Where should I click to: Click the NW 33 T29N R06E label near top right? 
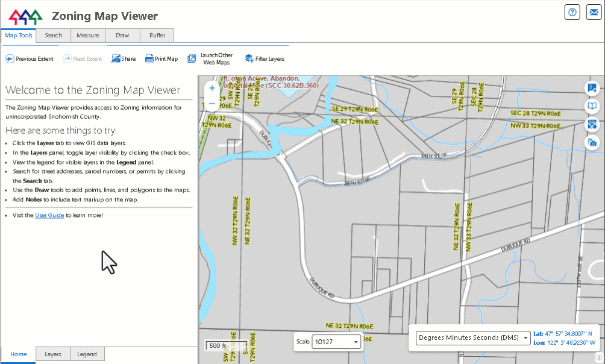pyautogui.click(x=535, y=125)
